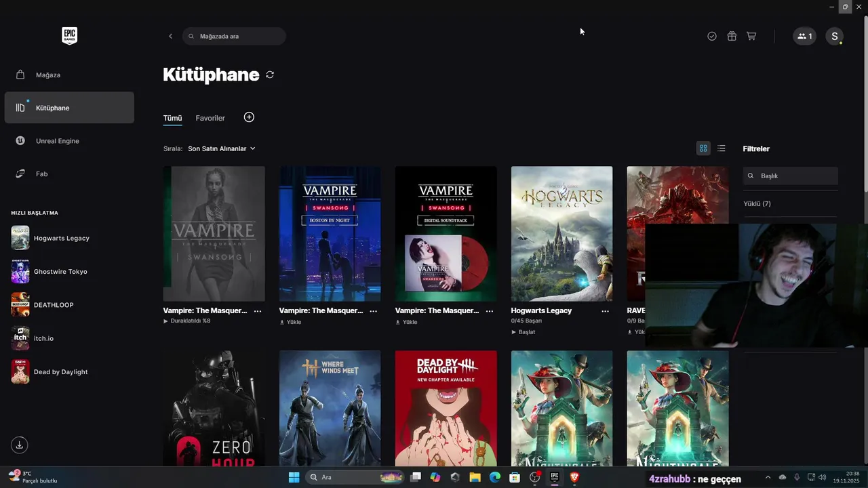Viewport: 868px width, 488px height.
Task: Open Microsoft Edge from taskbar
Action: [x=495, y=477]
